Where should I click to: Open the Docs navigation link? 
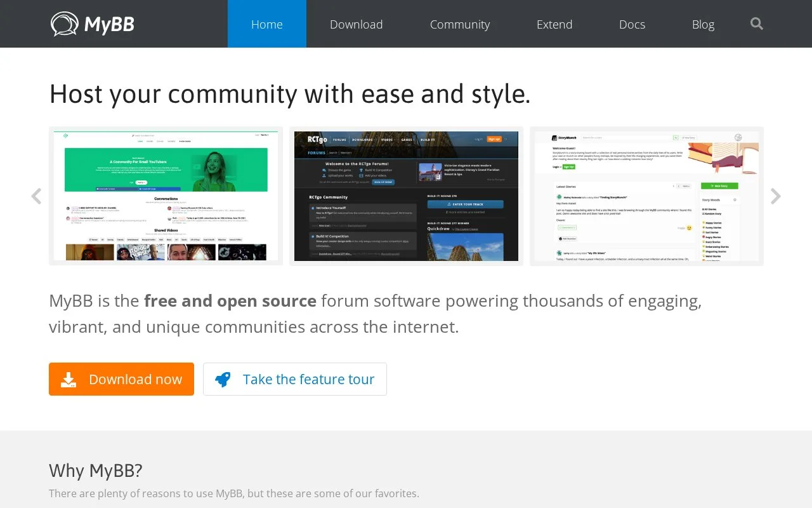(632, 24)
